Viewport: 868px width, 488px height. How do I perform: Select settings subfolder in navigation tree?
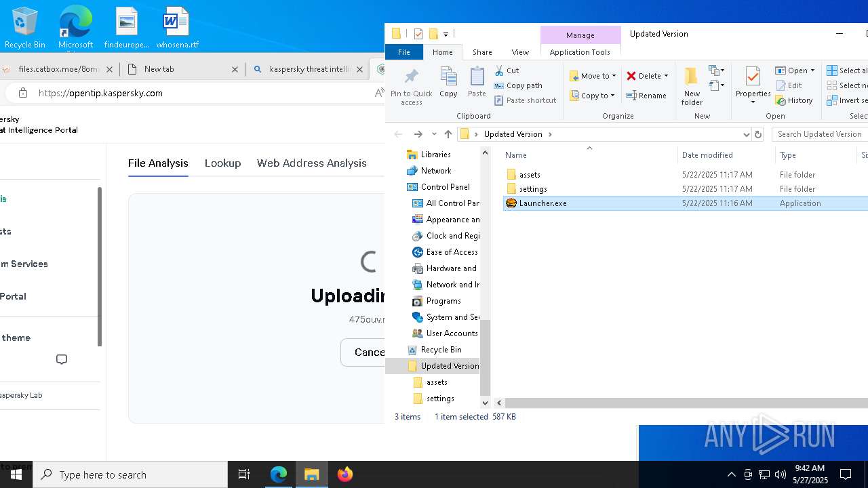(x=440, y=399)
